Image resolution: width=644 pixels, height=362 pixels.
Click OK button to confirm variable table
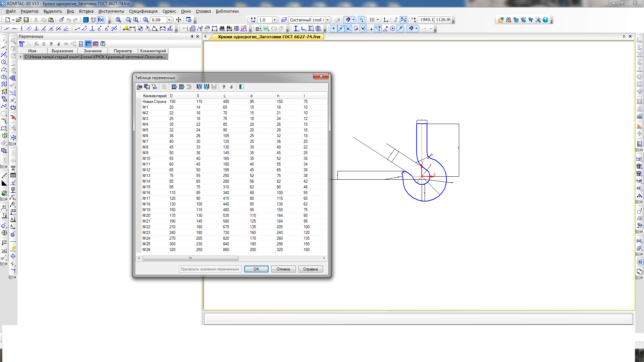click(256, 269)
